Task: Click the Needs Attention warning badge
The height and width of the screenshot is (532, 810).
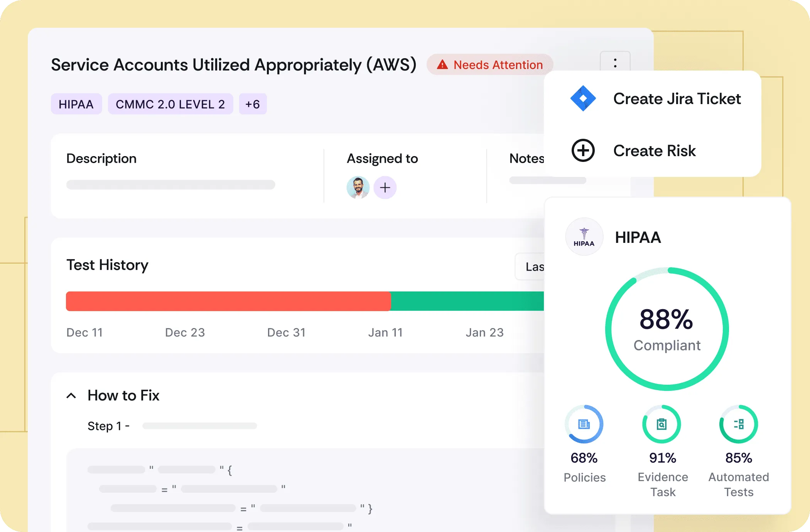Action: tap(490, 65)
